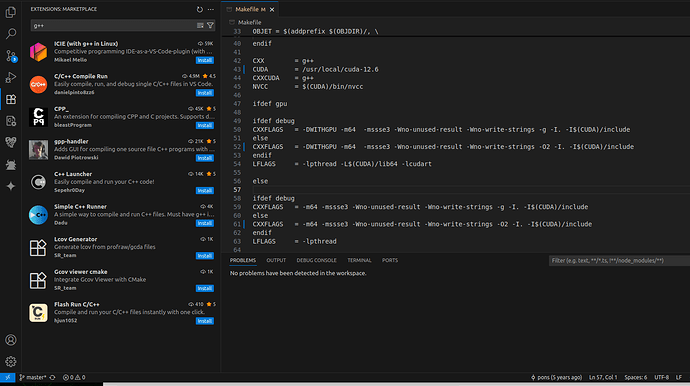Install the Flash Run C/C++ extension

[205, 321]
